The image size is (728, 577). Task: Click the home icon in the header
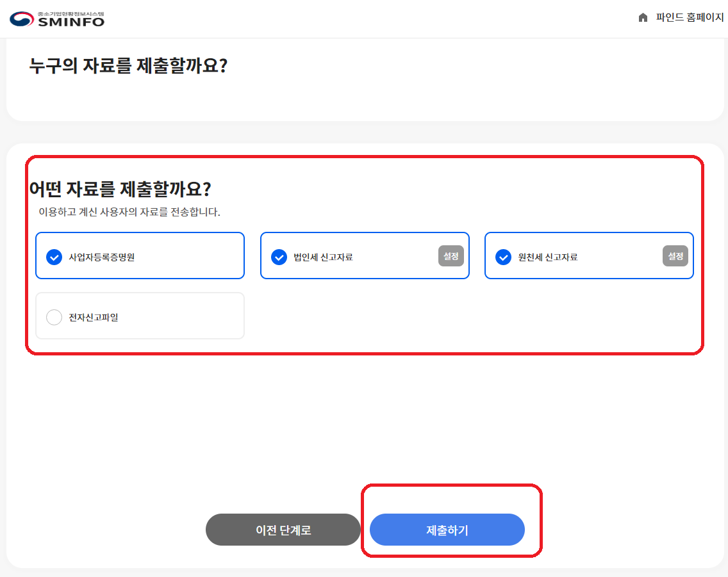point(643,18)
